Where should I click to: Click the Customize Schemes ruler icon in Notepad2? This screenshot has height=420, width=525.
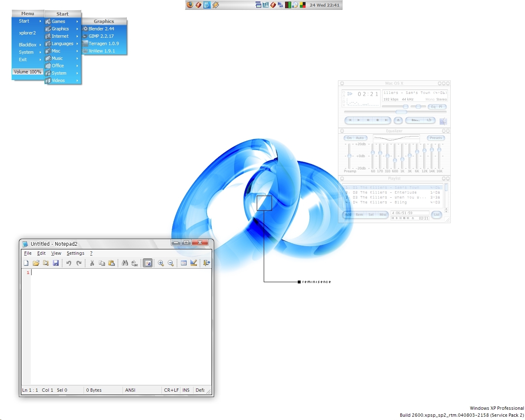click(194, 263)
